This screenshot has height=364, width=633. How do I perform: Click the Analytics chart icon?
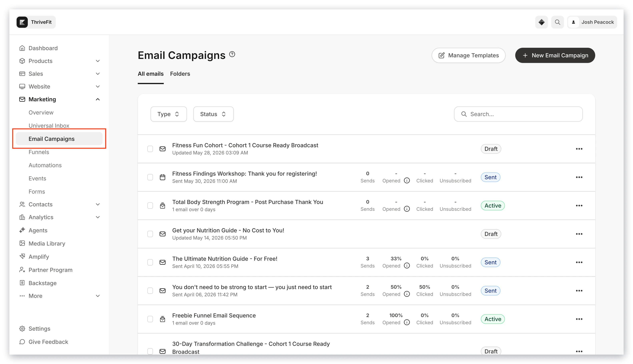pos(22,217)
